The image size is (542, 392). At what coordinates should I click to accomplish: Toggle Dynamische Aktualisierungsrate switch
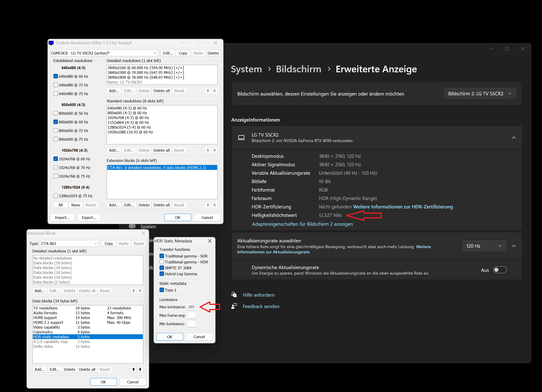(x=500, y=270)
